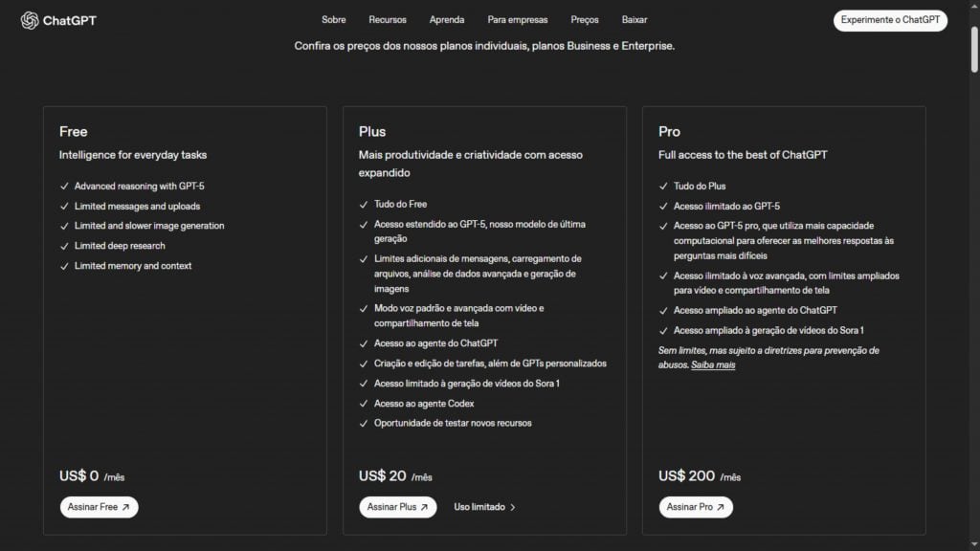Open the Saiba mais link
Screen dimensions: 980x551
pyautogui.click(x=713, y=364)
